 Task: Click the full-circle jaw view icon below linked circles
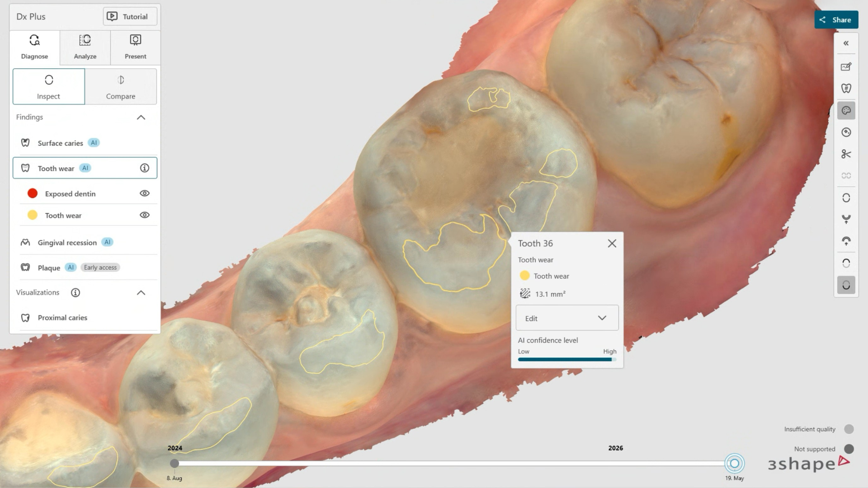point(846,198)
